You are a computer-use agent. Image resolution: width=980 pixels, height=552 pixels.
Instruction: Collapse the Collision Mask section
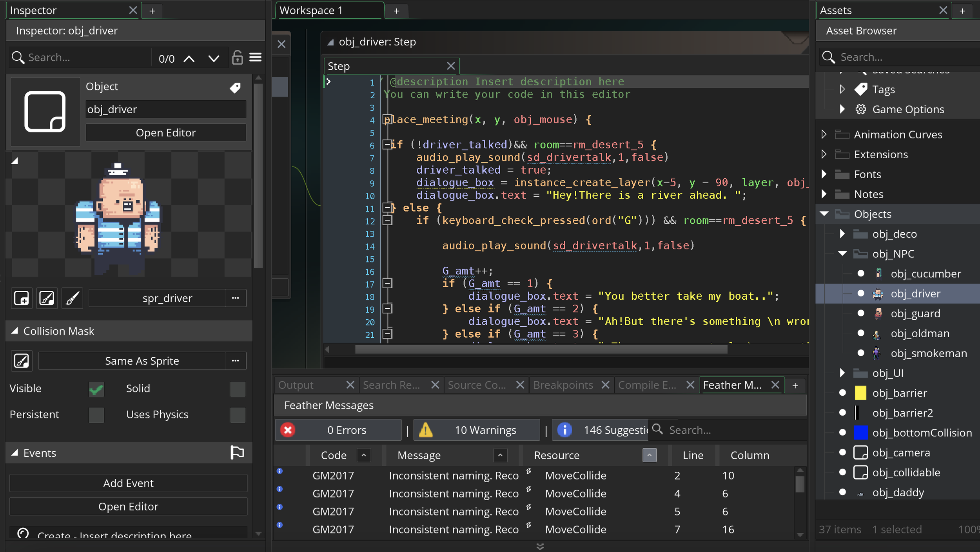pyautogui.click(x=15, y=331)
